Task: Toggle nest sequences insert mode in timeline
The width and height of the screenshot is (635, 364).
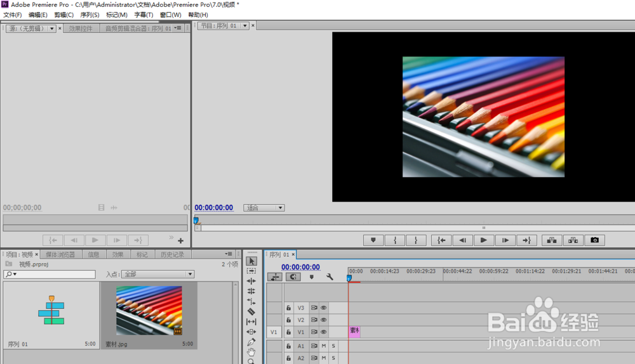Action: pyautogui.click(x=274, y=277)
